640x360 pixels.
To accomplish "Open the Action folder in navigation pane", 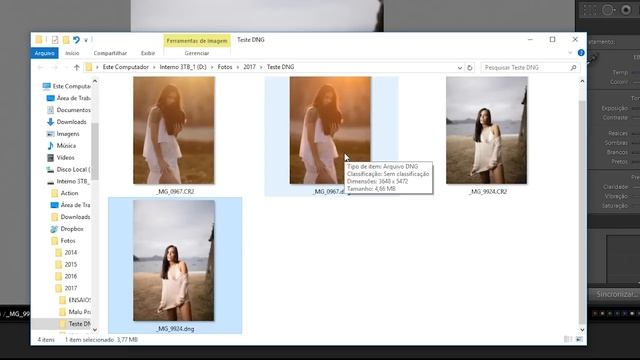I will (x=64, y=193).
